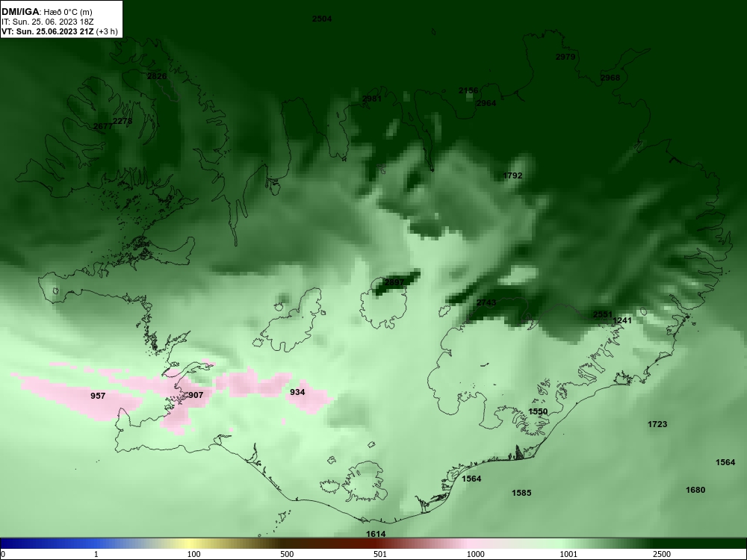Click the 2743 height value
The height and width of the screenshot is (560, 747).
pyautogui.click(x=486, y=303)
